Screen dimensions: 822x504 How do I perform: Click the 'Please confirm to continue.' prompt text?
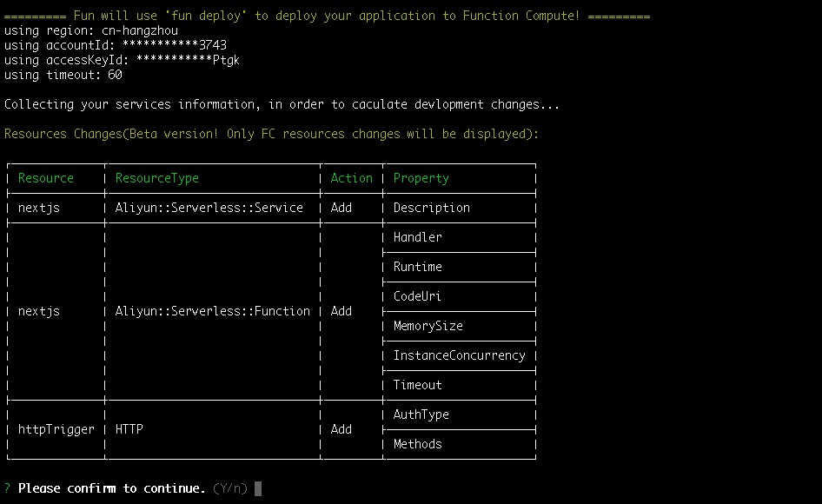coord(111,488)
